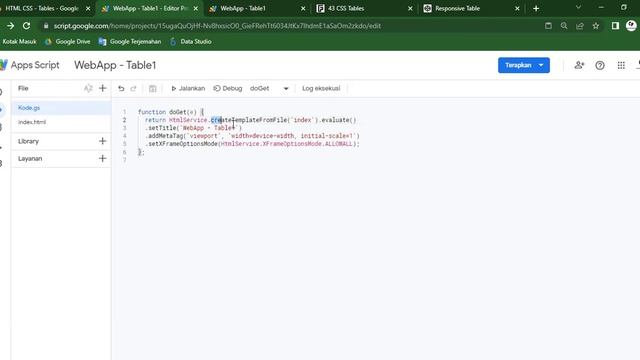Image resolution: width=640 pixels, height=360 pixels.
Task: Run the script with Jalankan
Action: (x=188, y=88)
